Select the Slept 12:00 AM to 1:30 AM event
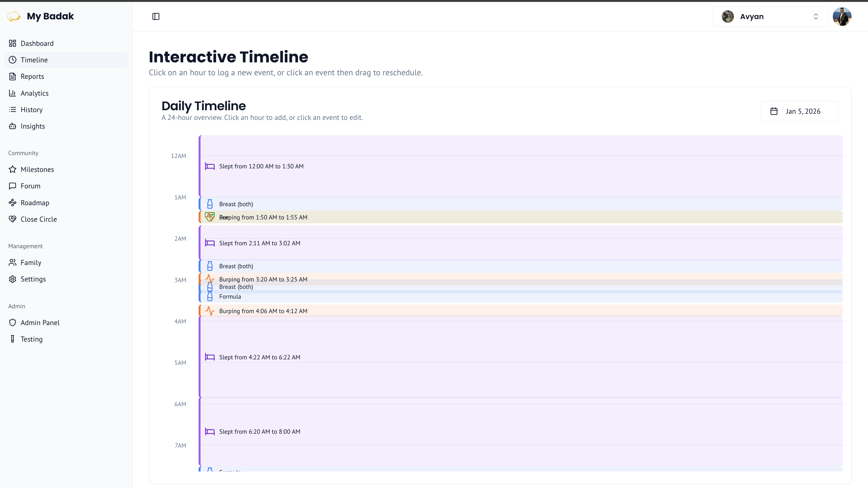 click(261, 166)
